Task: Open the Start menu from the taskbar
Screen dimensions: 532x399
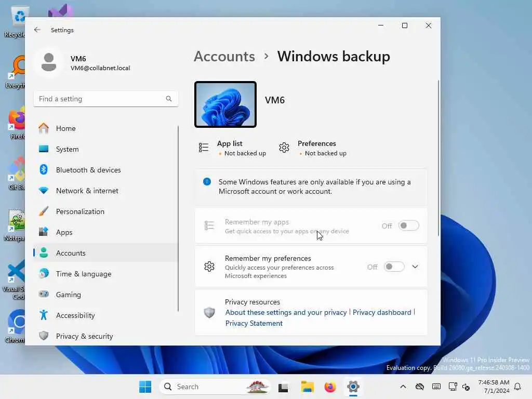Action: tap(145, 387)
